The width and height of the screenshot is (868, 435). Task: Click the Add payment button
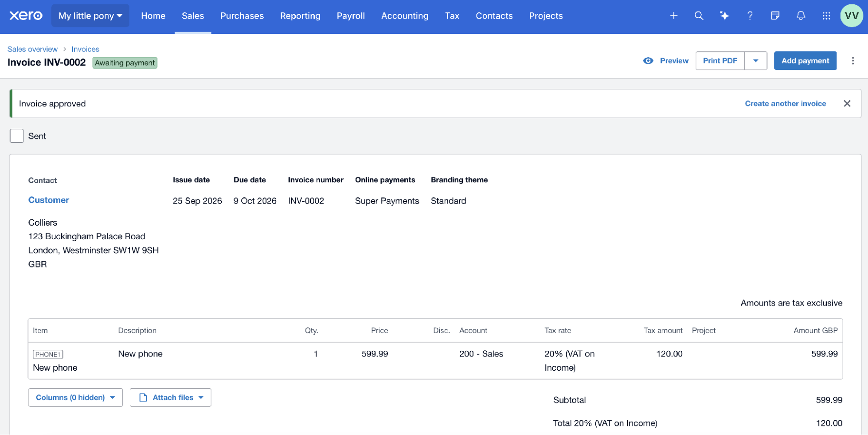tap(805, 61)
